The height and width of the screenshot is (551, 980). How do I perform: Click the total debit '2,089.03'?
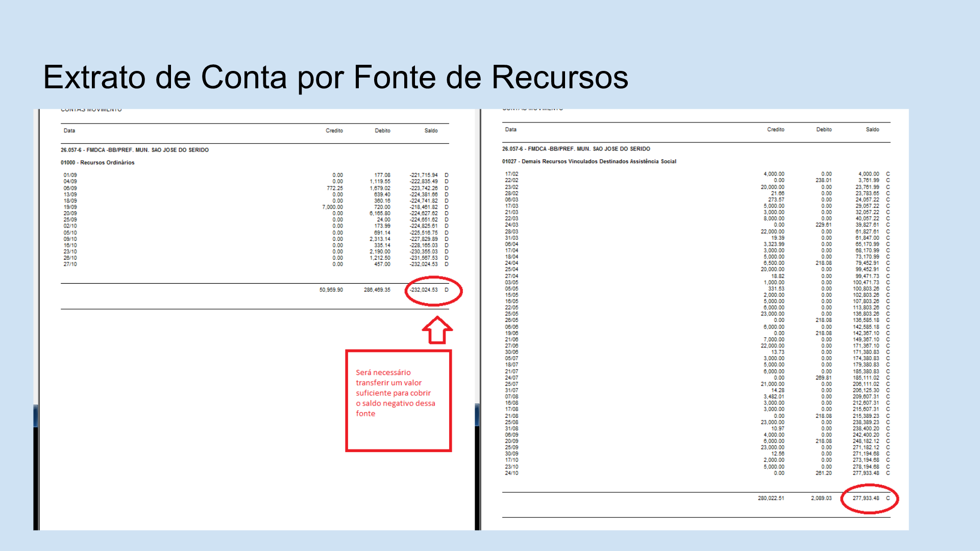coord(821,498)
